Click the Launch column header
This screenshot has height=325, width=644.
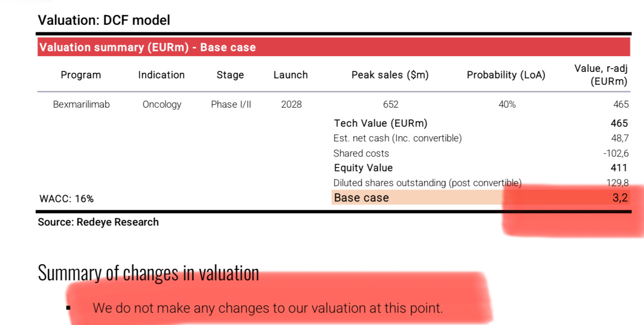[x=290, y=75]
